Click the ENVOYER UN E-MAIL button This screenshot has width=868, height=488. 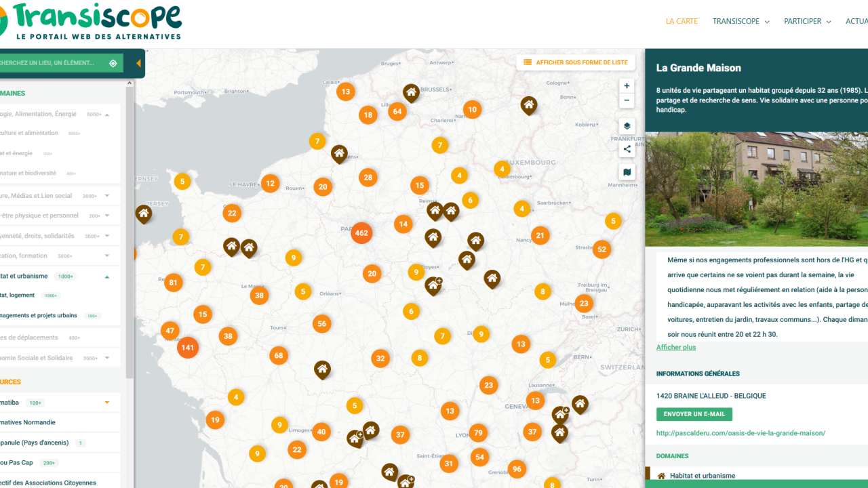694,414
